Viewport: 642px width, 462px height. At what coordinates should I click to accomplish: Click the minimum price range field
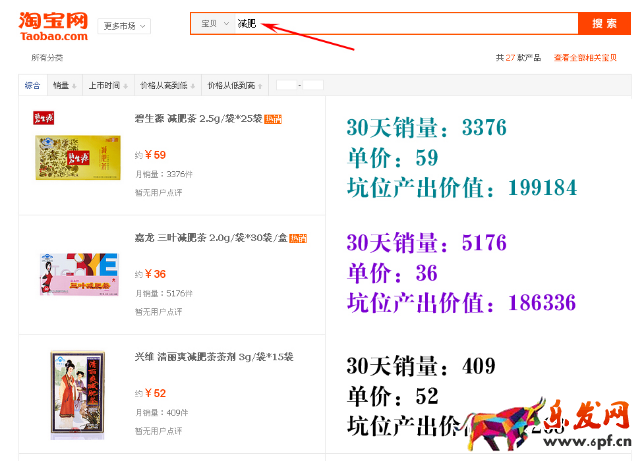(286, 85)
